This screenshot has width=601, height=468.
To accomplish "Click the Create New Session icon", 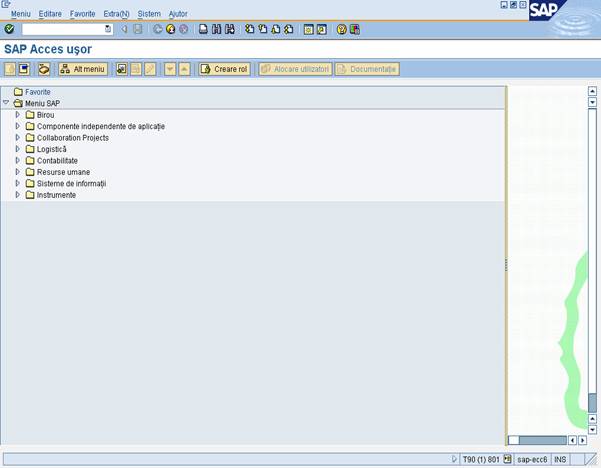I will pyautogui.click(x=309, y=30).
